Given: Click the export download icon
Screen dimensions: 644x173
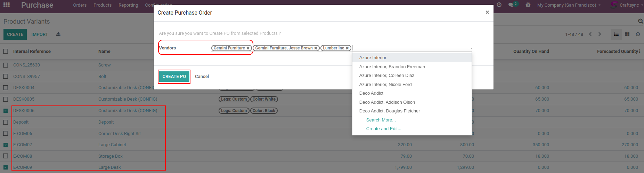Looking at the screenshot, I should click(x=58, y=34).
